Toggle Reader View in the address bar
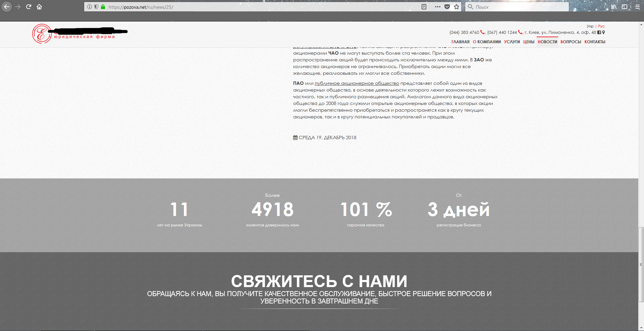This screenshot has height=331, width=644. [424, 7]
